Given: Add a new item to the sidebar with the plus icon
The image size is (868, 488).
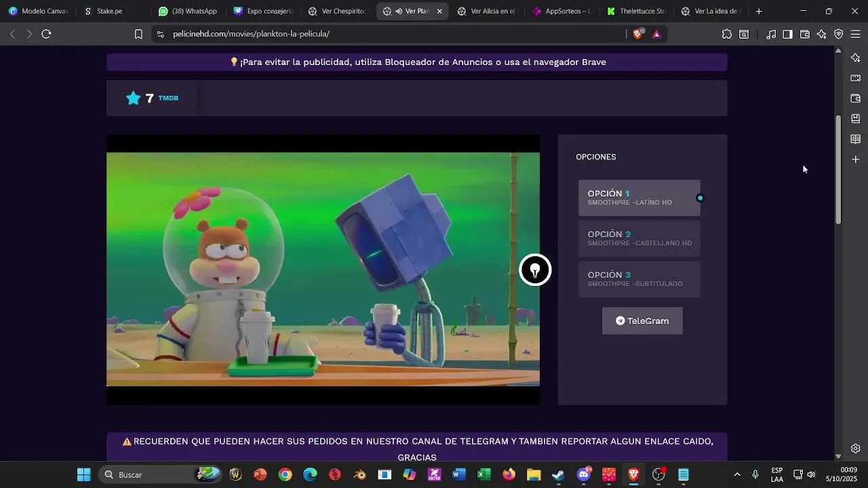Looking at the screenshot, I should point(856,159).
